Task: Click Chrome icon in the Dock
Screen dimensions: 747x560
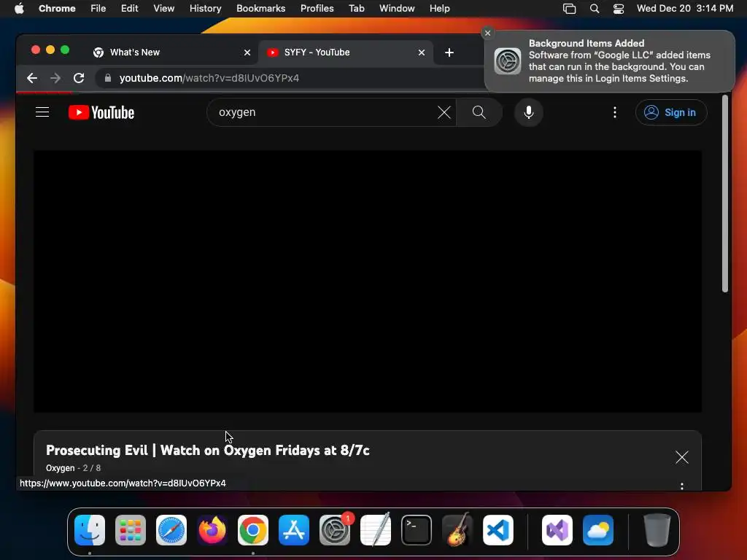Action: pos(253,530)
